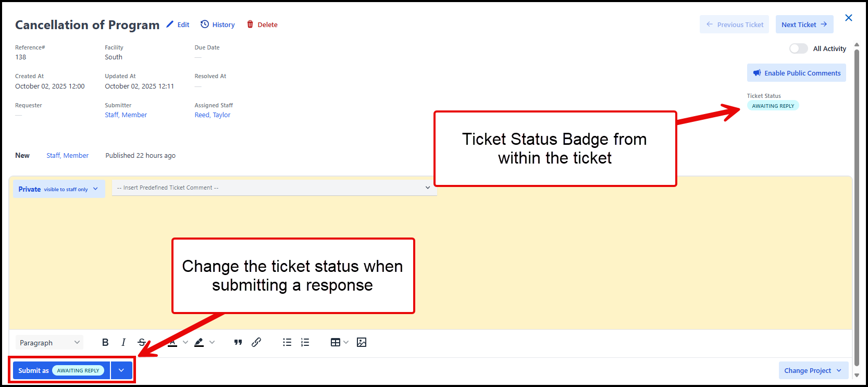Viewport: 868px width, 387px height.
Task: Insert an image into the comment
Action: click(362, 342)
